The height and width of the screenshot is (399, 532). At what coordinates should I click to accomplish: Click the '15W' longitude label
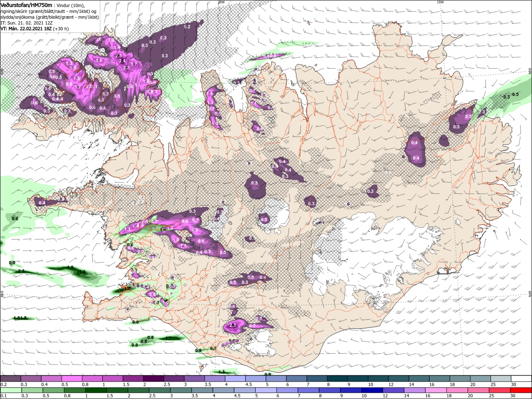(x=440, y=2)
